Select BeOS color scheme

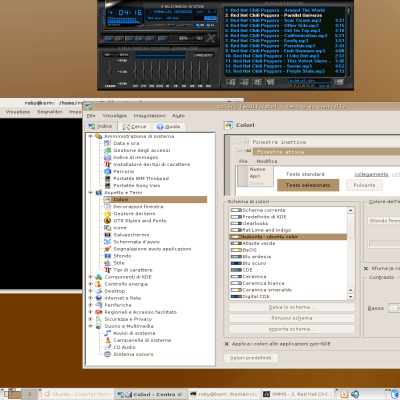(288, 250)
